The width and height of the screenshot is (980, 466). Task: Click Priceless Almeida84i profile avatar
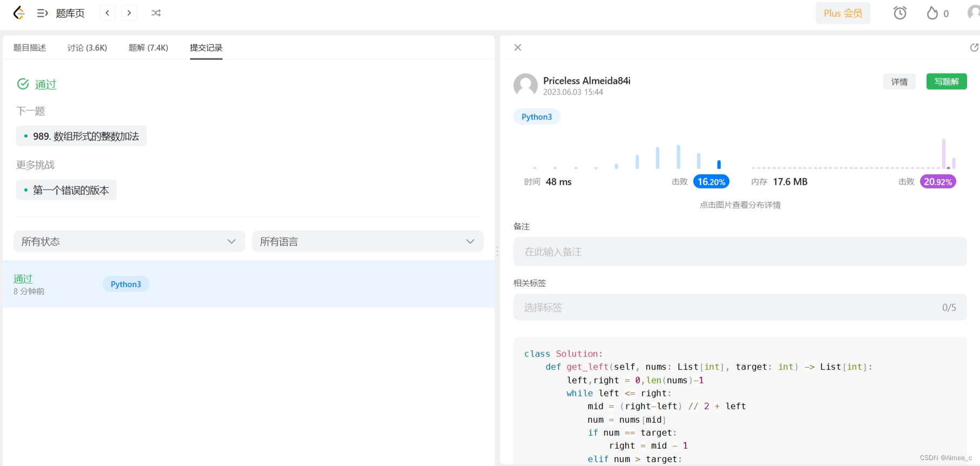(x=525, y=85)
